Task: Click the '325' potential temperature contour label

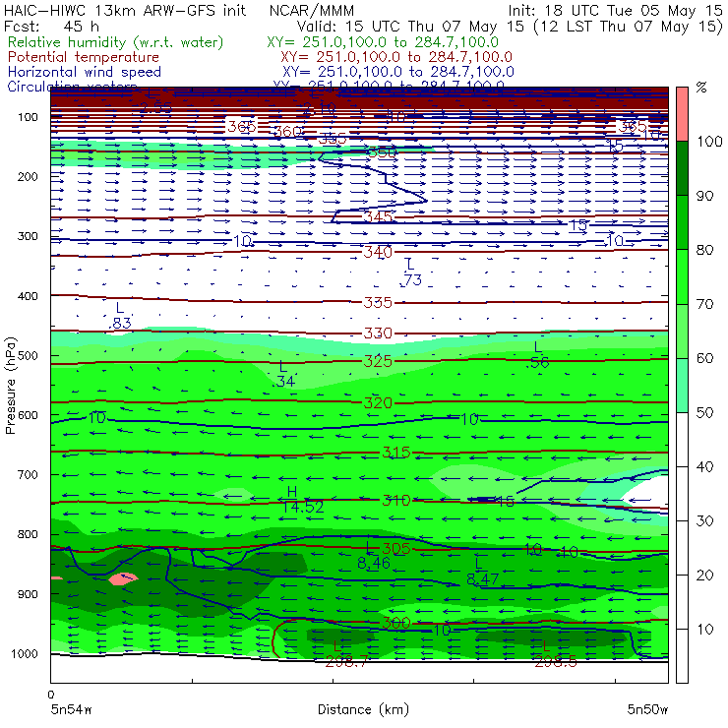Action: pos(378,361)
